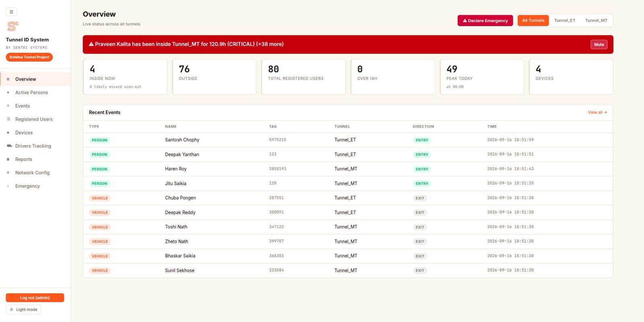Open the Reports page
This screenshot has width=644, height=322.
[x=35, y=159]
